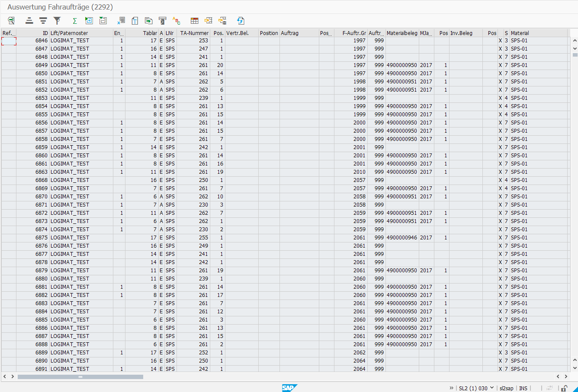Open the Set Filter funnel tool
Viewport: 578px width, 392px height.
(57, 21)
